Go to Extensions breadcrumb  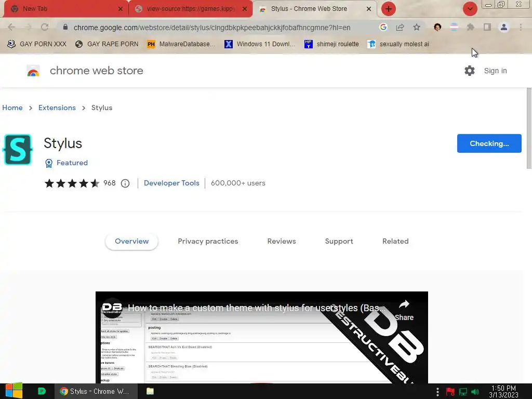click(57, 108)
